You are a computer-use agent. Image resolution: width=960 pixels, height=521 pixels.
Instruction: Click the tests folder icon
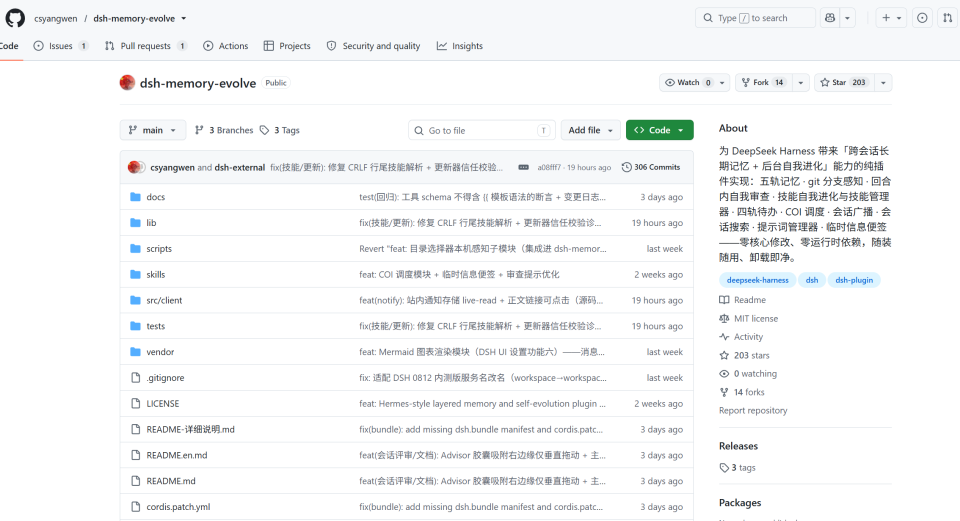pyautogui.click(x=135, y=326)
